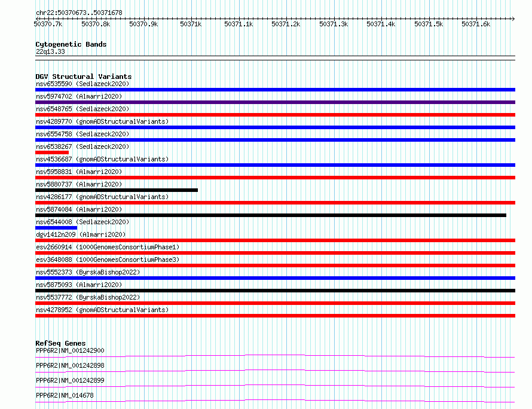The image size is (532, 409).
Task: Click the left arrowhead of the ruler
Action: click(x=37, y=19)
